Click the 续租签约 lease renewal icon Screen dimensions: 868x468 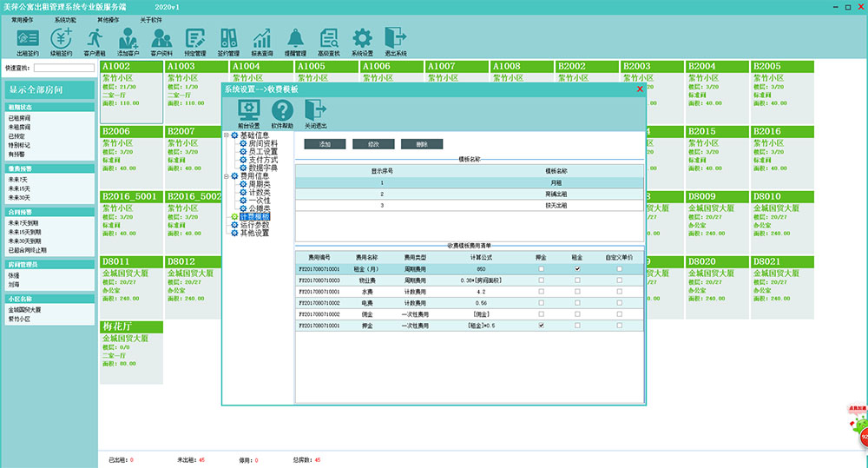pos(61,40)
